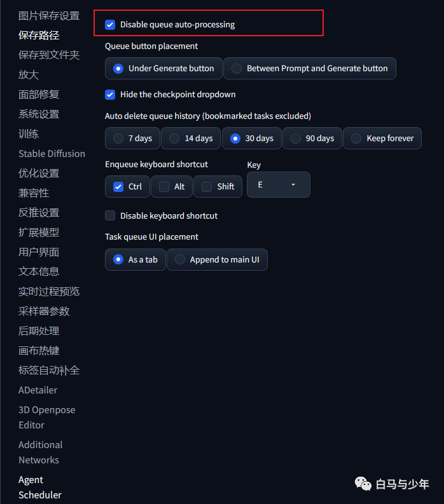The height and width of the screenshot is (504, 444).
Task: Open Agent Scheduler settings section
Action: pyautogui.click(x=40, y=487)
